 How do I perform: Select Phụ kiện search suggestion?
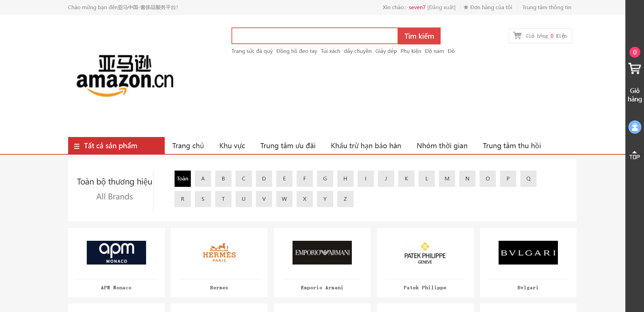pyautogui.click(x=411, y=51)
